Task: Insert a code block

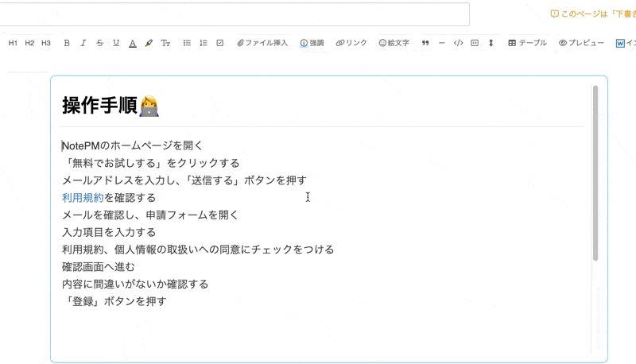Action: 459,43
